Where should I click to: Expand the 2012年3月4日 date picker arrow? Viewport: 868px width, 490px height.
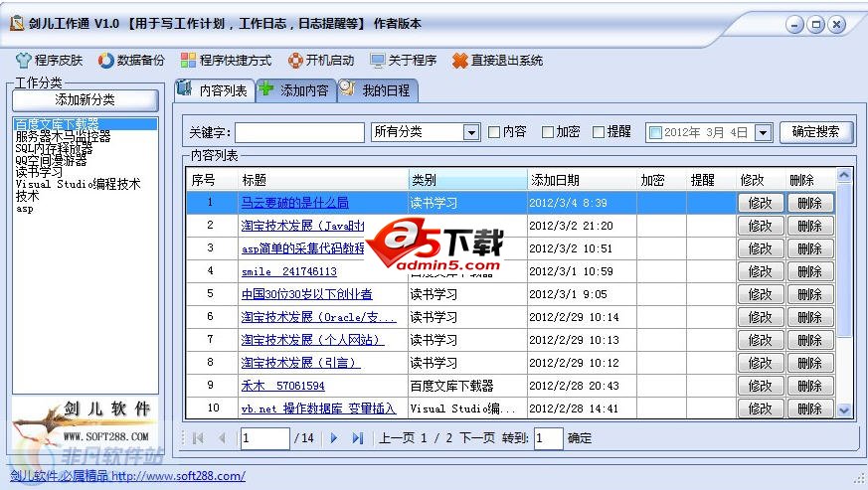tap(763, 133)
